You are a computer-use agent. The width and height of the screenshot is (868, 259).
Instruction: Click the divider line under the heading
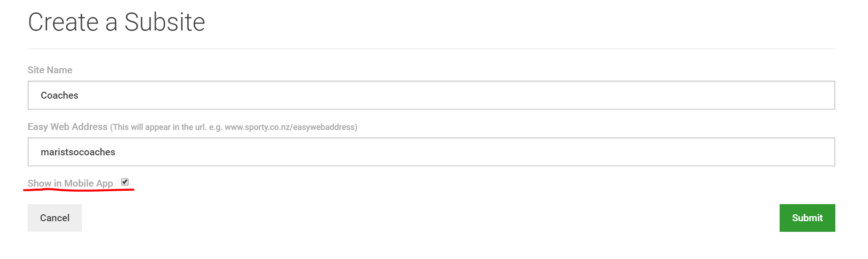click(x=431, y=49)
